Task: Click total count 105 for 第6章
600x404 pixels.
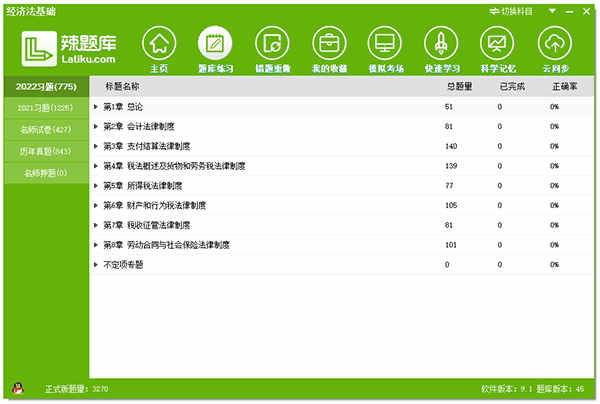Action: click(451, 205)
